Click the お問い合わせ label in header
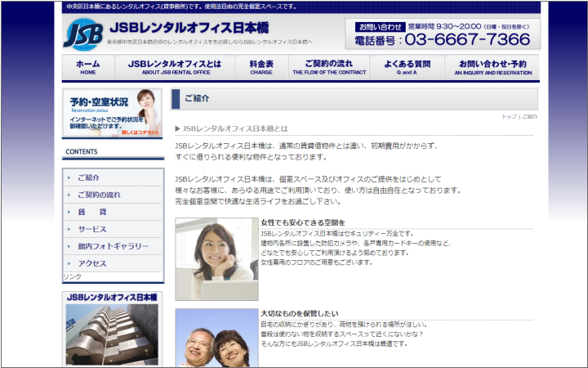Viewport: 588px width, 368px height. [x=381, y=27]
